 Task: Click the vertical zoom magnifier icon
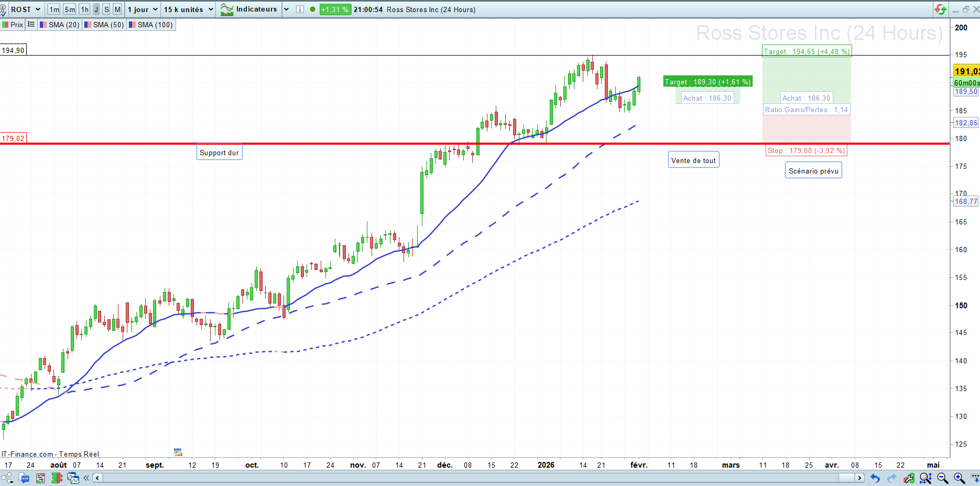tap(925, 478)
